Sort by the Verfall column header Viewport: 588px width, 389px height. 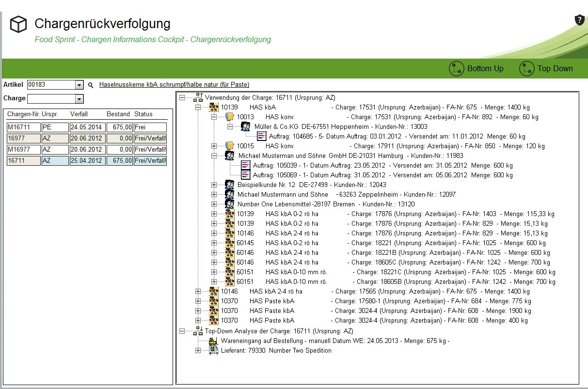[79, 114]
